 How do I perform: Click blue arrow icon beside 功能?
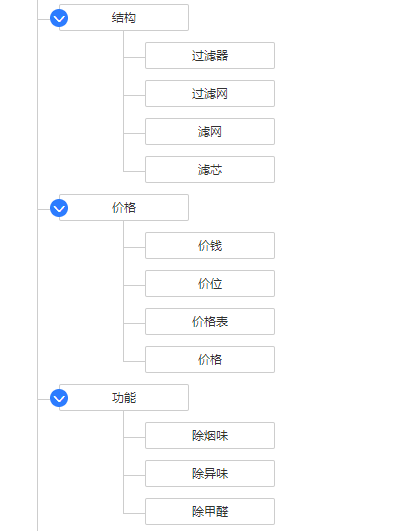(59, 398)
